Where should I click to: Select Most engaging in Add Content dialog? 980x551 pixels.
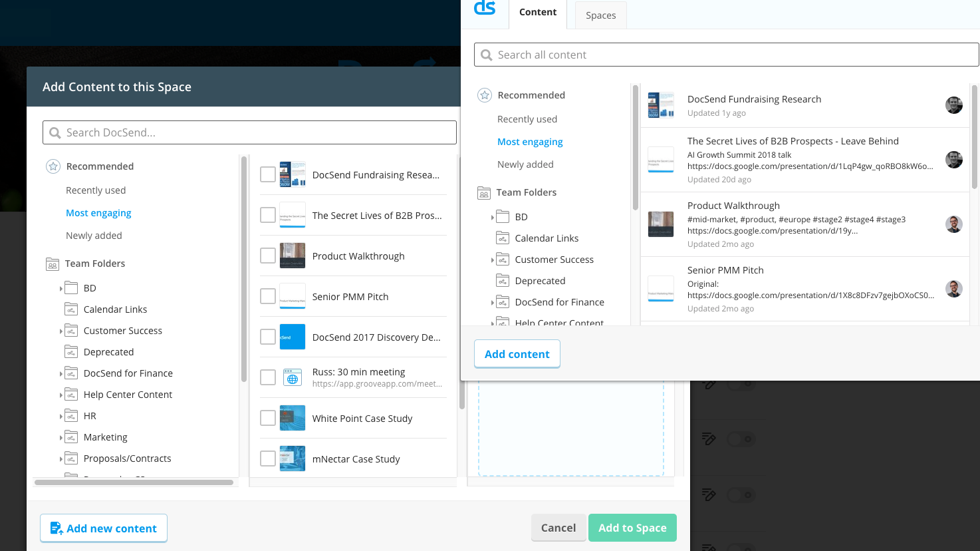[x=98, y=213]
